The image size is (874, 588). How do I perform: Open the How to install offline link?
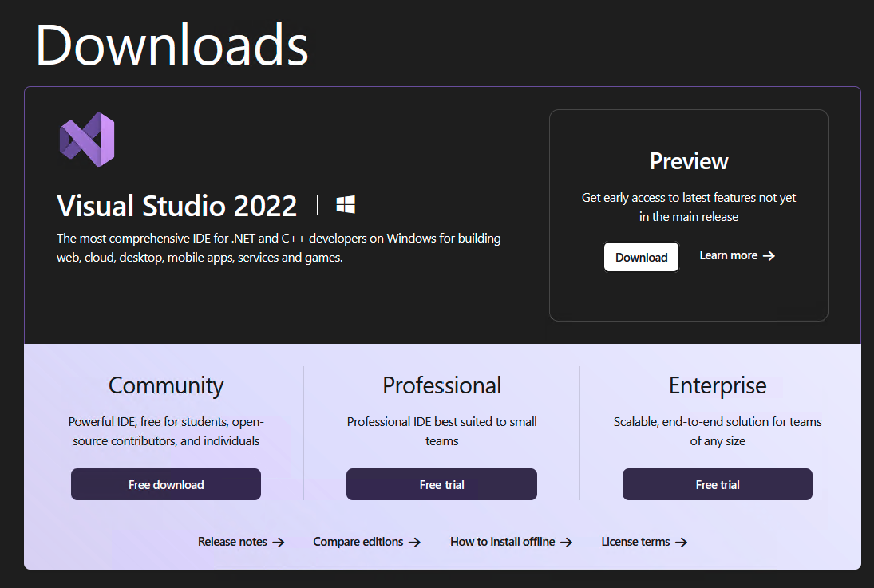tap(511, 542)
